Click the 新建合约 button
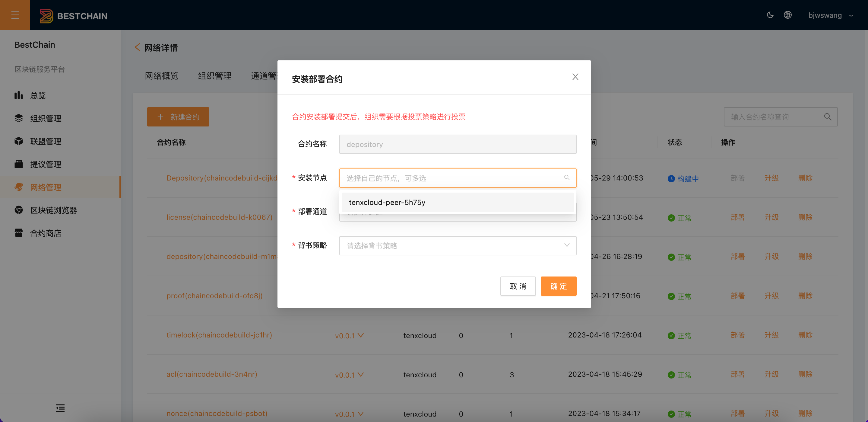The width and height of the screenshot is (868, 422). (x=178, y=117)
